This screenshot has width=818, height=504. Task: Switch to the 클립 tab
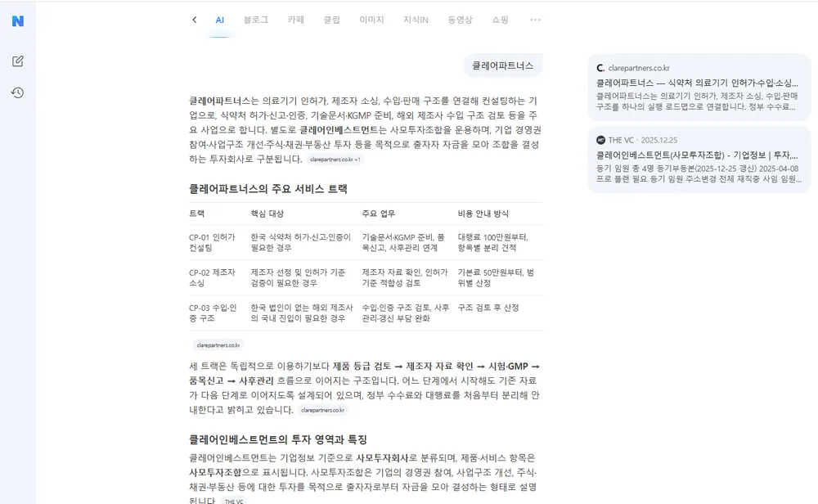coord(331,20)
